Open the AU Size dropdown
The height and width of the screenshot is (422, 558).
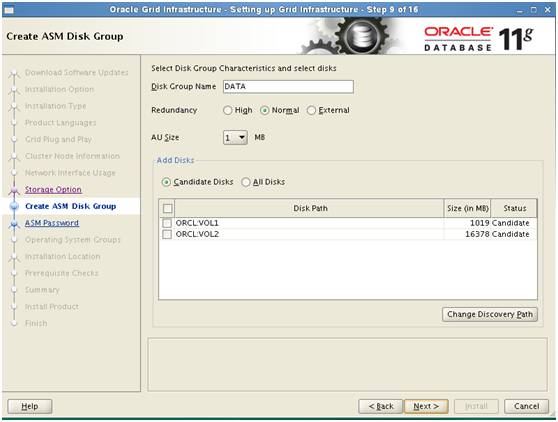click(235, 137)
